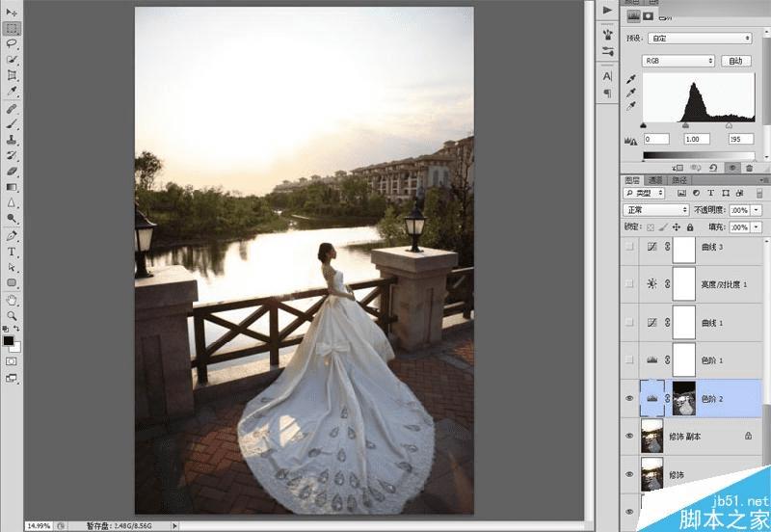The image size is (771, 532).
Task: Select the Rectangular Marquee tool
Action: pos(12,29)
